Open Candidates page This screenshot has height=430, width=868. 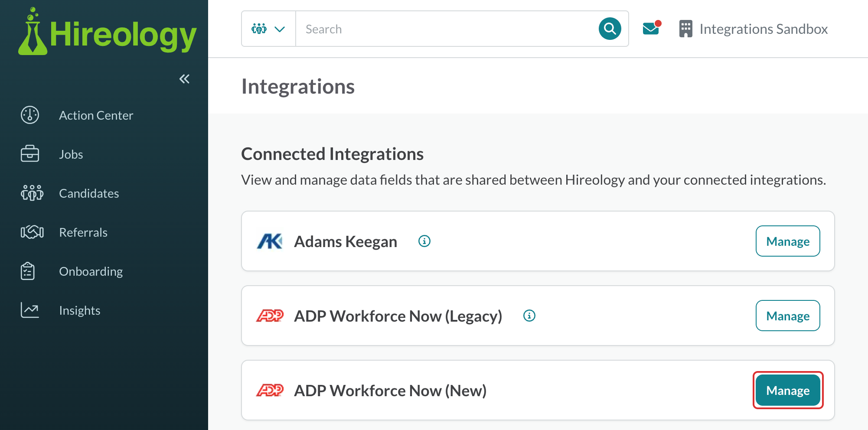[89, 193]
